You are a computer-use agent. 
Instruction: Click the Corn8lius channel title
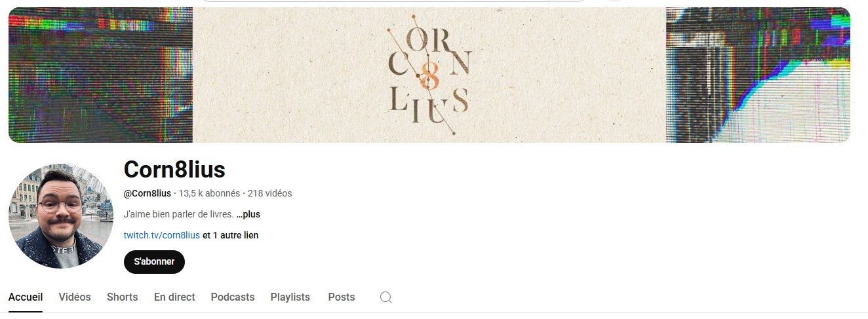click(x=174, y=170)
